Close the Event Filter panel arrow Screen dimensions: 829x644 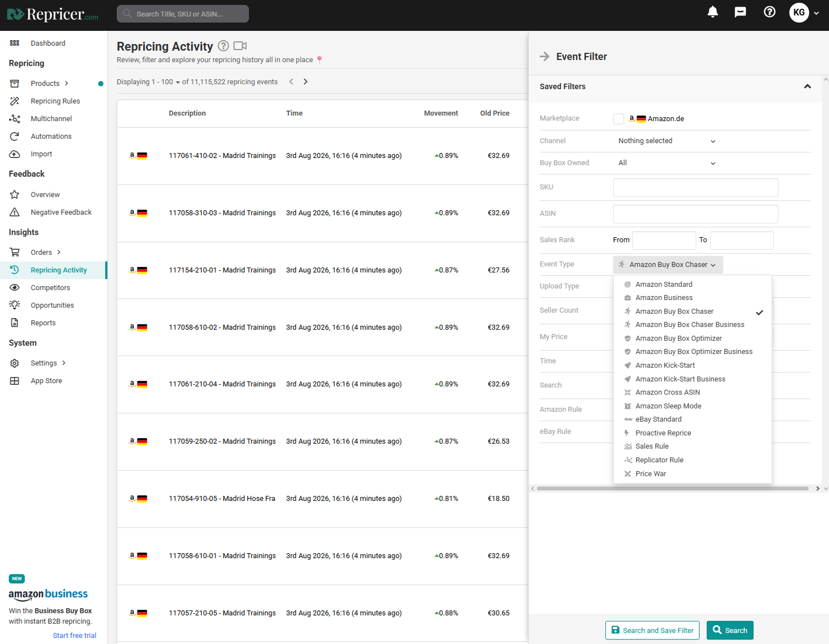[x=545, y=57]
